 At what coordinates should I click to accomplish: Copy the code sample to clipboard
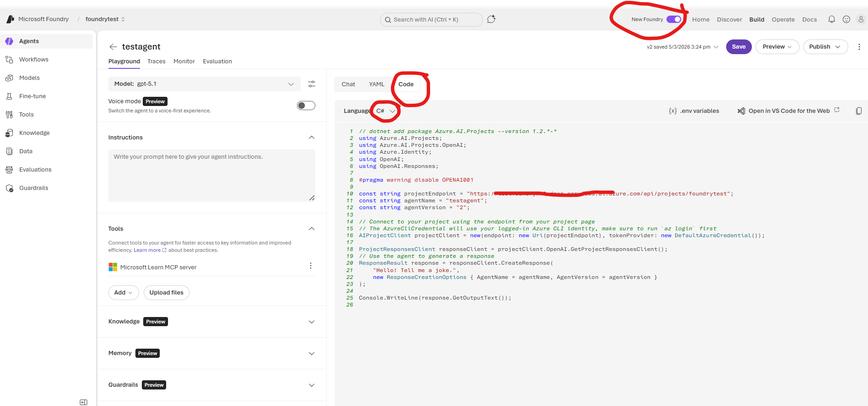pos(859,111)
